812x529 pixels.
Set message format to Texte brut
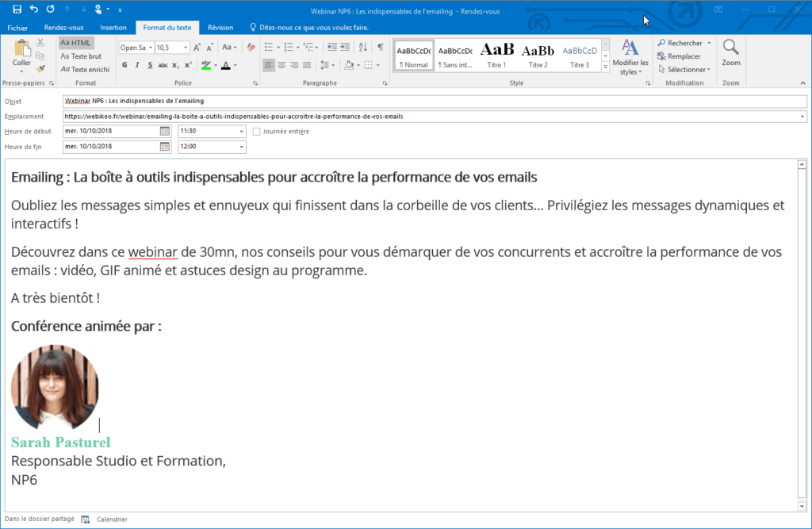[81, 56]
